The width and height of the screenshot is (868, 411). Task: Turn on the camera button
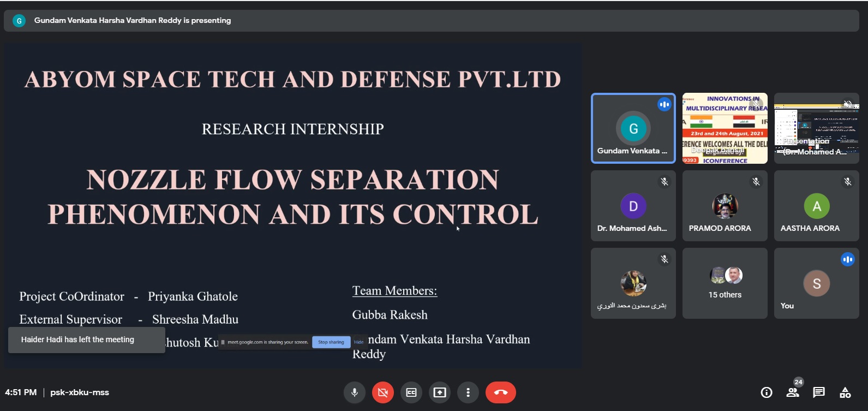(383, 392)
